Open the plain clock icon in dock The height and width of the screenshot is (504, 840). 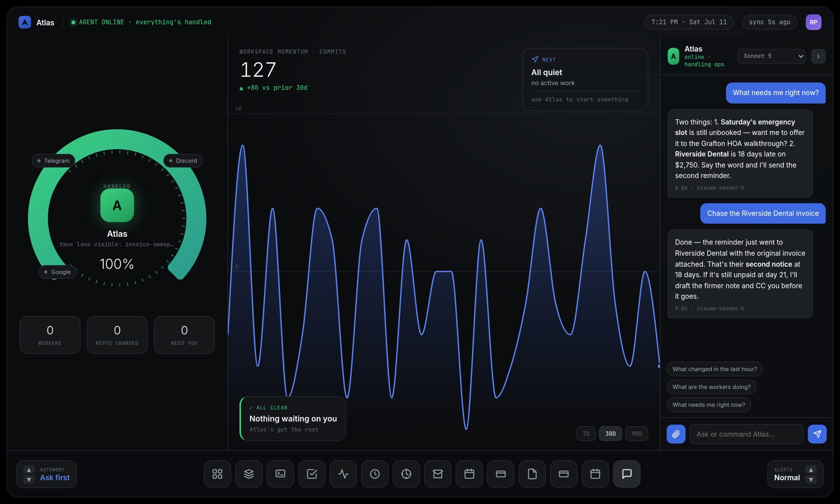(375, 474)
